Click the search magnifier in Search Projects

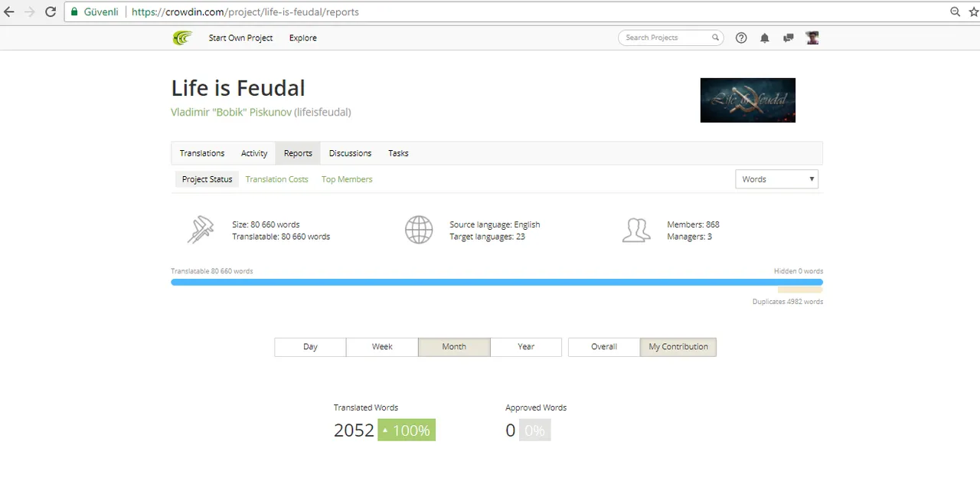point(715,38)
